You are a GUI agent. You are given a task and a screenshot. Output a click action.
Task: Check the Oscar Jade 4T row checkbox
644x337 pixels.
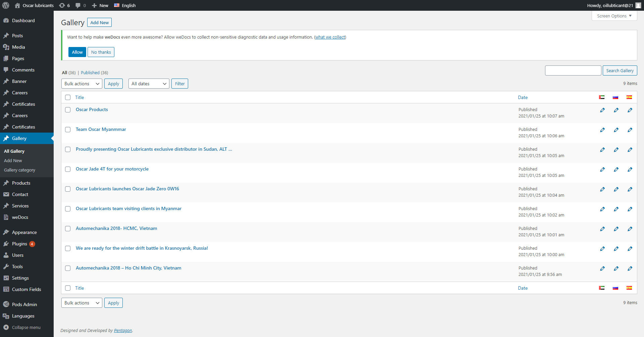tap(68, 169)
